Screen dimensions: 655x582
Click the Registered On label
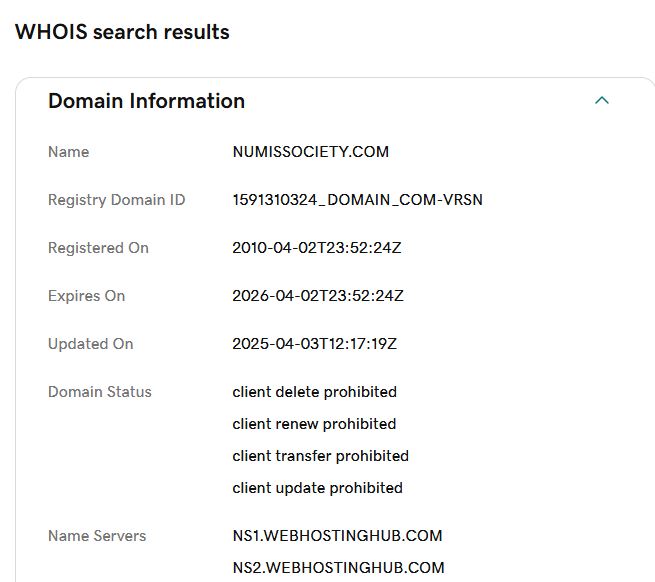pos(98,248)
